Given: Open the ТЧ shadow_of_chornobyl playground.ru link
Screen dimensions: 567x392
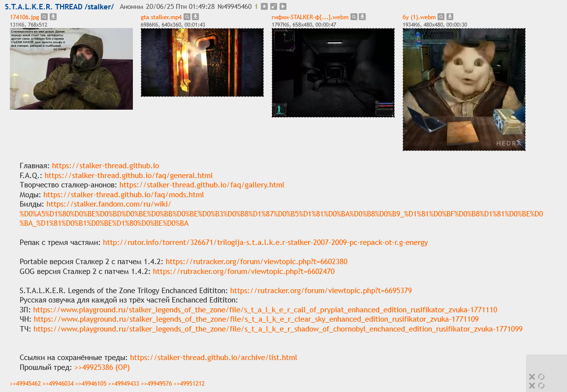Looking at the screenshot, I should (278, 329).
